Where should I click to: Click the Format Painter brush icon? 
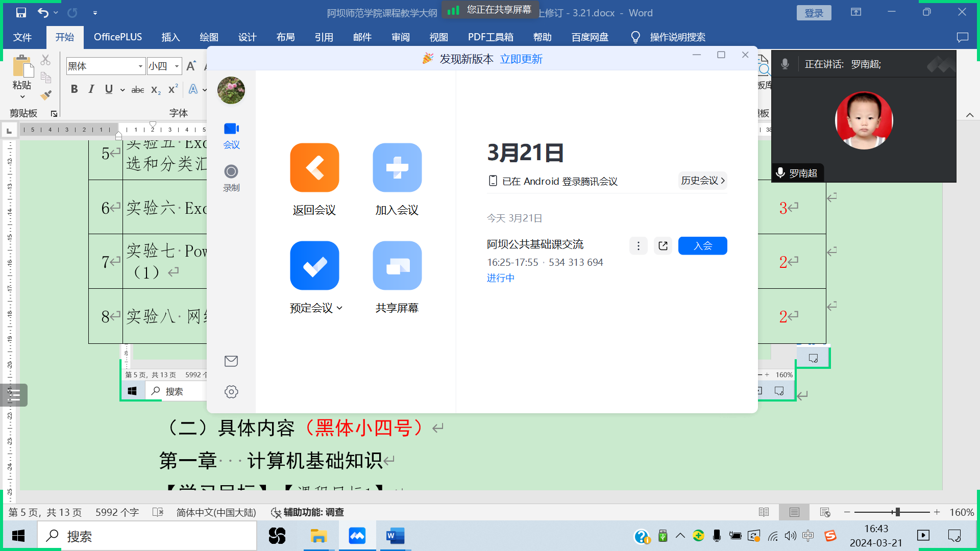point(46,95)
